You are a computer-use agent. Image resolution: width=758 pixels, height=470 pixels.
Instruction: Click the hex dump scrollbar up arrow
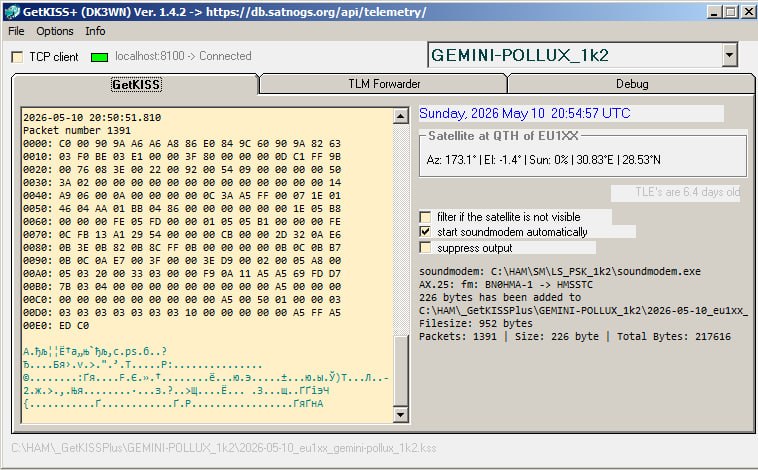click(401, 116)
